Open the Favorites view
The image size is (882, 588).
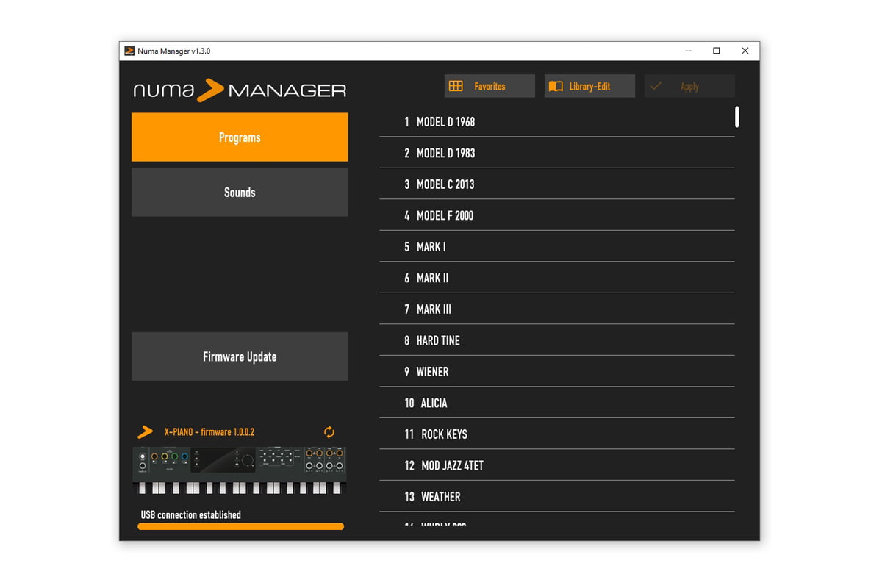[490, 86]
